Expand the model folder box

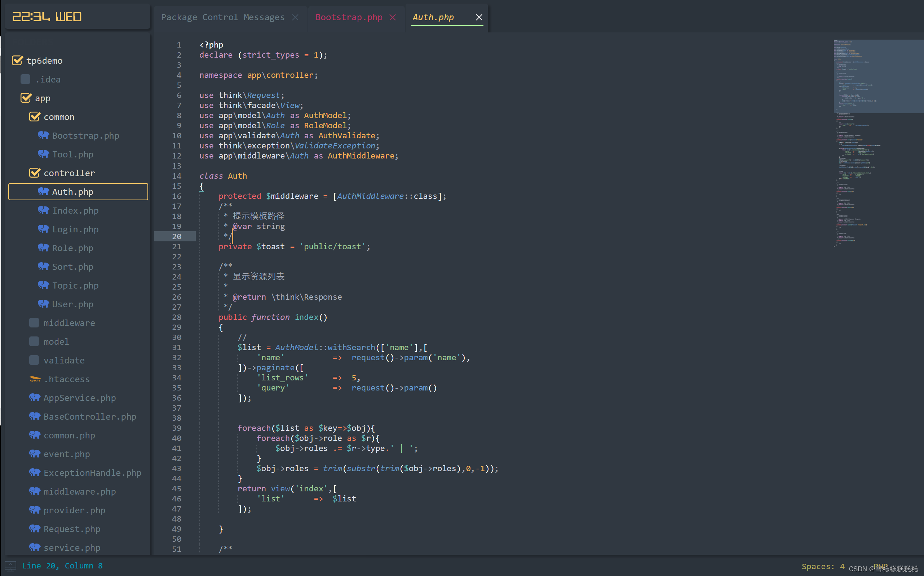[x=34, y=341]
